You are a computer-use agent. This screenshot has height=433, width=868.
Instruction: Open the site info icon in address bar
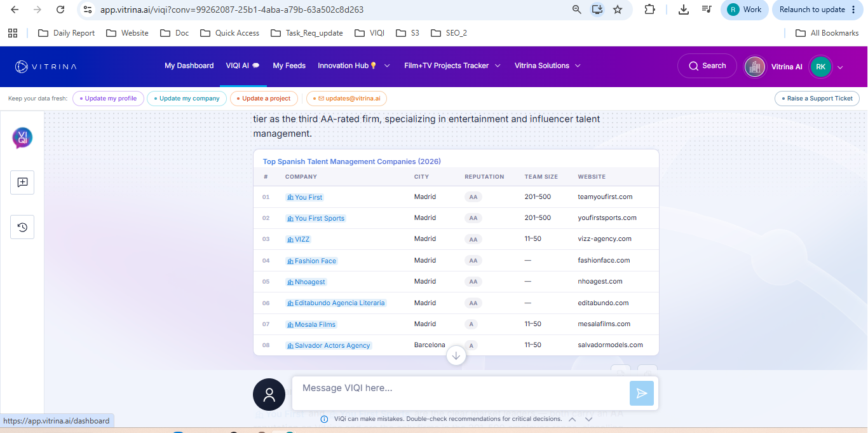(x=88, y=10)
